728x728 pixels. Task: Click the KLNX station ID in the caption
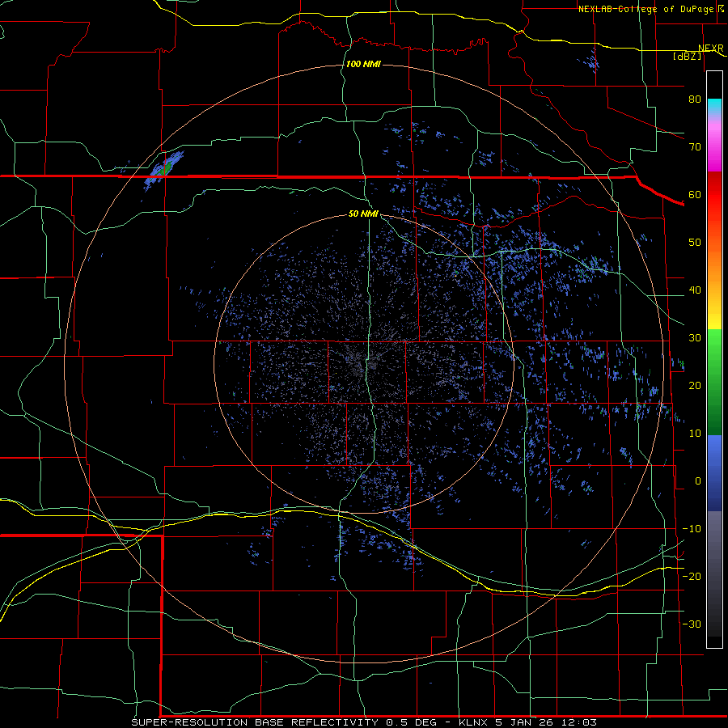point(473,722)
